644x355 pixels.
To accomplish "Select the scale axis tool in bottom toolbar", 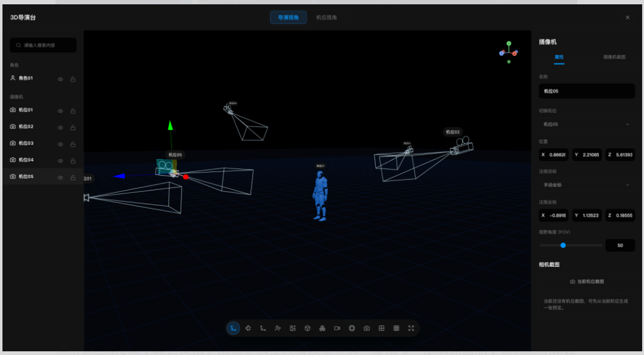I will pos(263,328).
